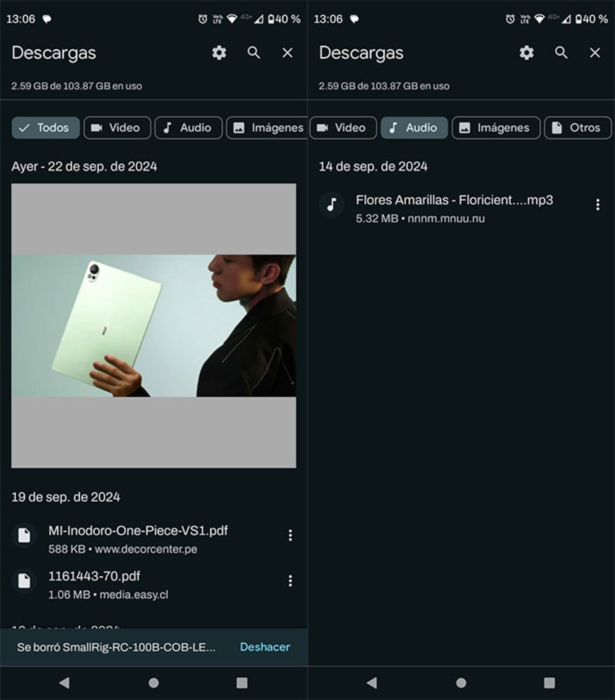The height and width of the screenshot is (700, 615).
Task: Tap Back navigation button on left screen
Action: click(x=64, y=682)
